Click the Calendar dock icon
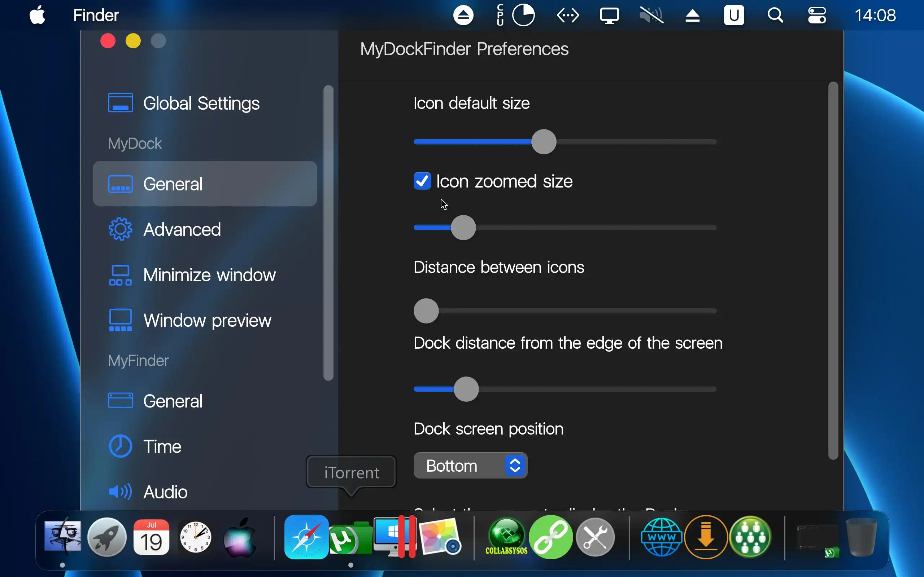 click(151, 537)
